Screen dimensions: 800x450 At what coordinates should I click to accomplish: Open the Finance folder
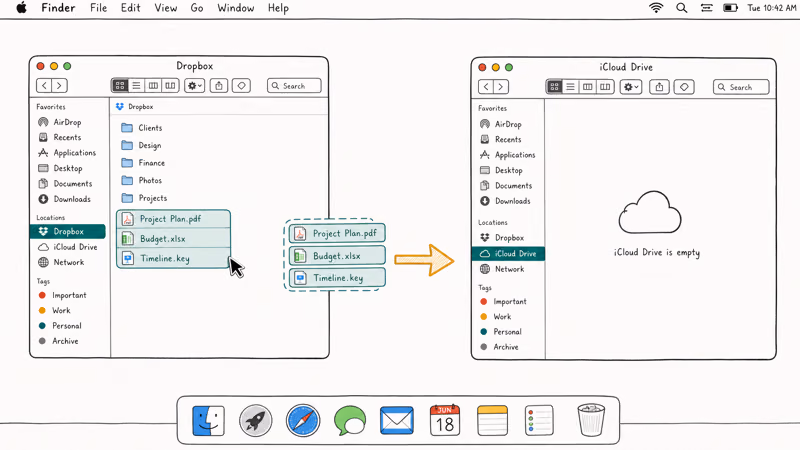click(x=143, y=163)
